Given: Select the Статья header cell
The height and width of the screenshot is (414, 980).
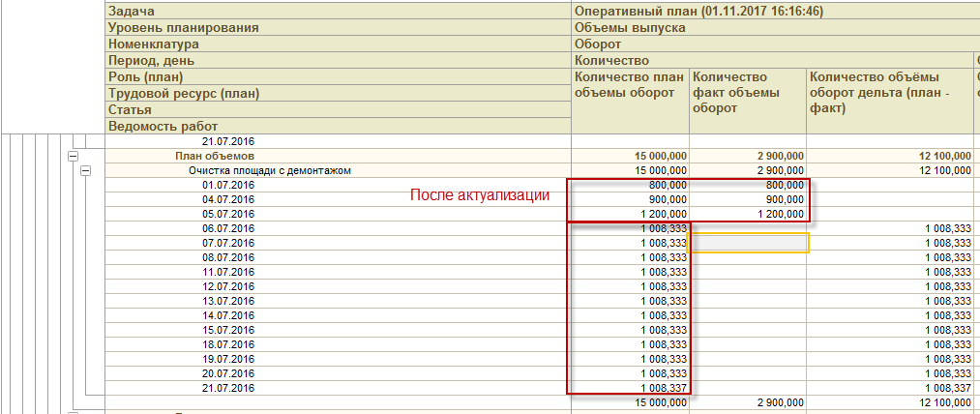Looking at the screenshot, I should pyautogui.click(x=338, y=109).
